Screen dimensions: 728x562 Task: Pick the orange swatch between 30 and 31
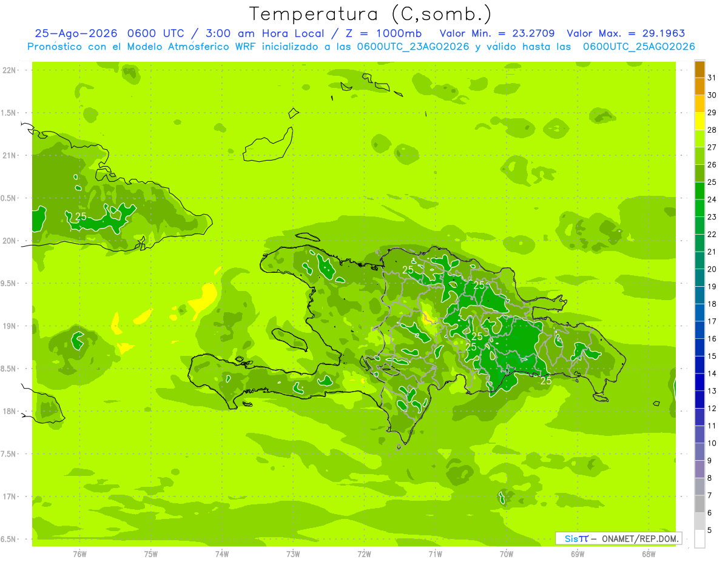click(699, 86)
